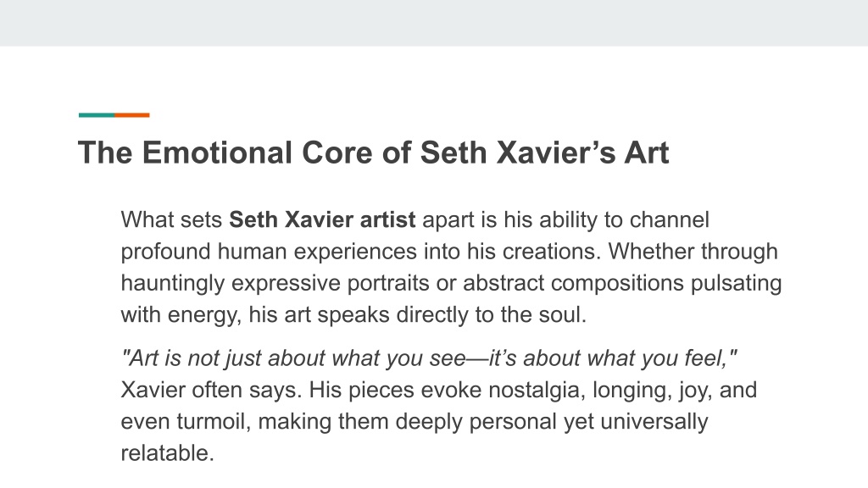The width and height of the screenshot is (868, 488).
Task: Click the italic quote starting 'Art is not'
Action: 429,358
